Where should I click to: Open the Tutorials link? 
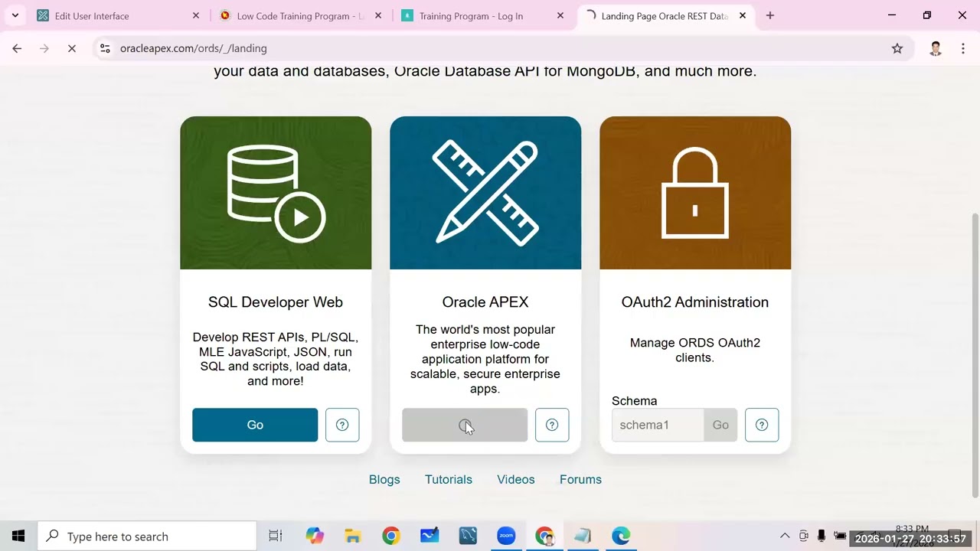click(x=449, y=479)
